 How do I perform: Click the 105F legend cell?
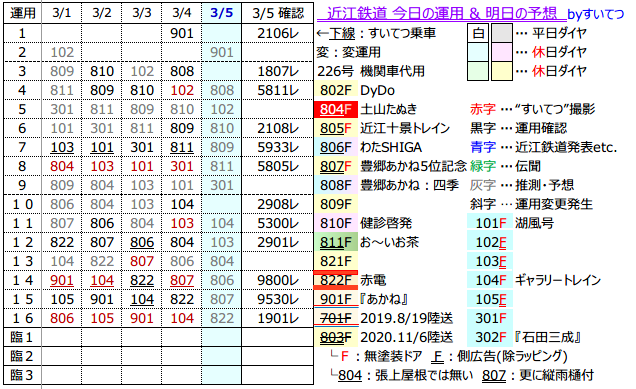(x=490, y=299)
